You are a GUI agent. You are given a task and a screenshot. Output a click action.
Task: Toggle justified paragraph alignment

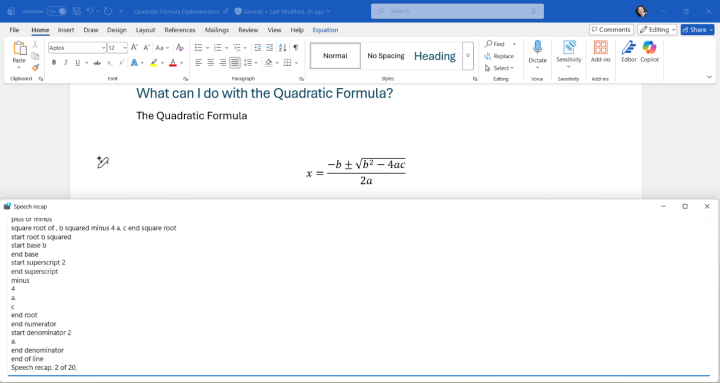[235, 63]
